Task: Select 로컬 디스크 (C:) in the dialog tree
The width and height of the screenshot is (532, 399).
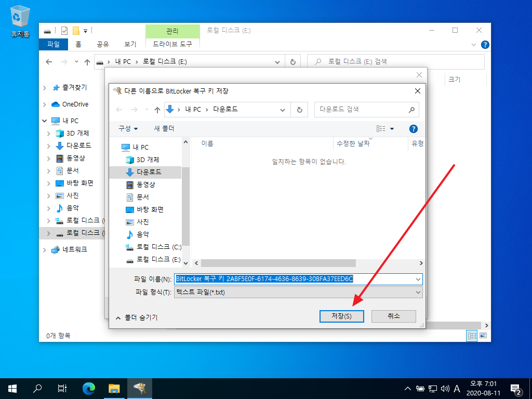Action: tap(153, 247)
